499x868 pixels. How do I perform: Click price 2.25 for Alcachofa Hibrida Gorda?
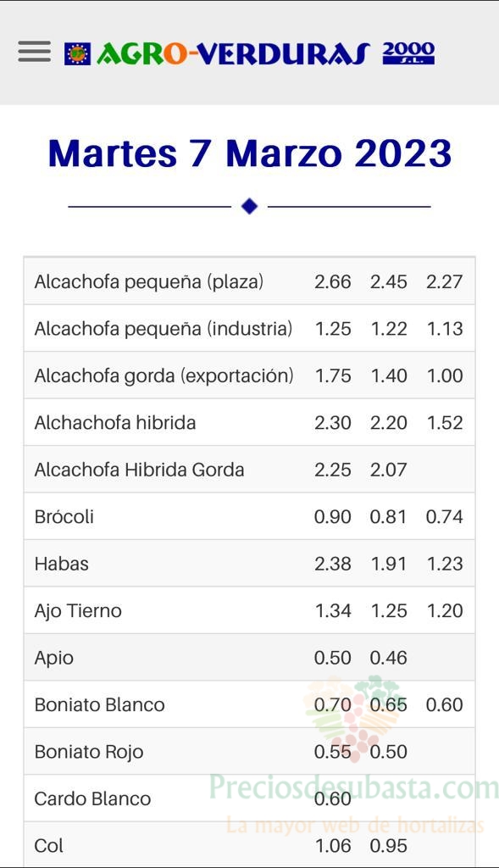point(332,470)
